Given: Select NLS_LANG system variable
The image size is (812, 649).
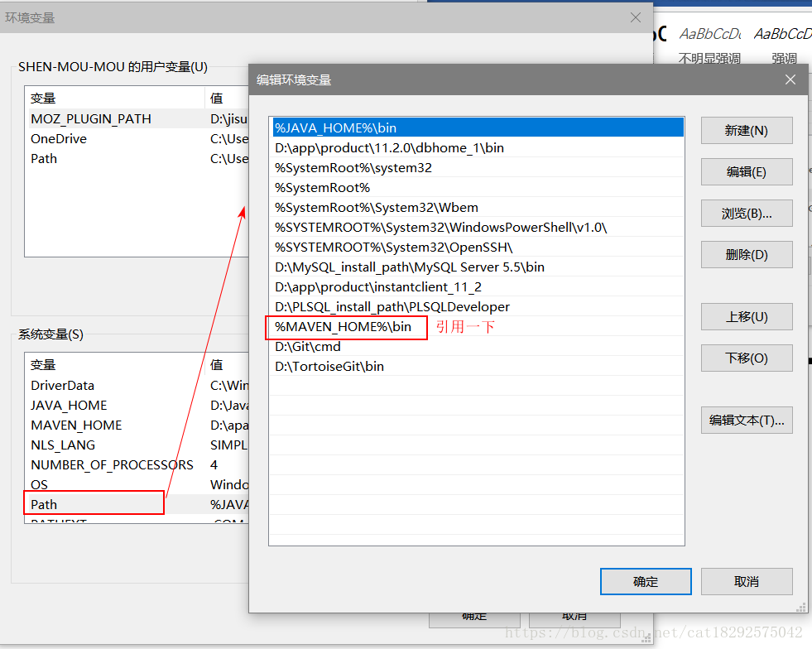Looking at the screenshot, I should [137, 445].
